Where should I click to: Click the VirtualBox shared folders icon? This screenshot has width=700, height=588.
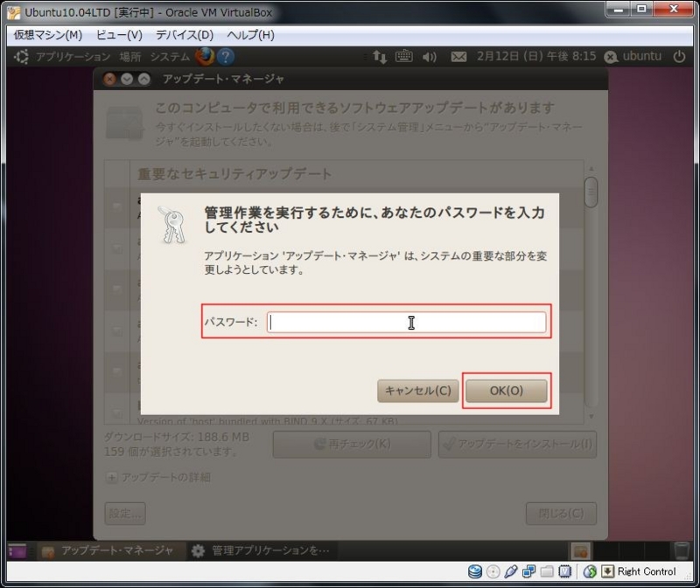(547, 571)
